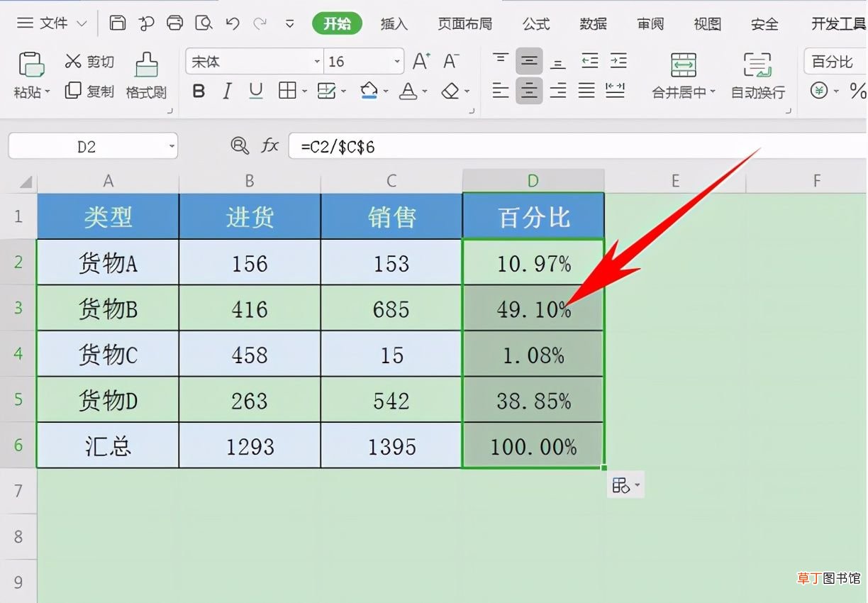
Task: Toggle horizontal center alignment
Action: tap(529, 90)
